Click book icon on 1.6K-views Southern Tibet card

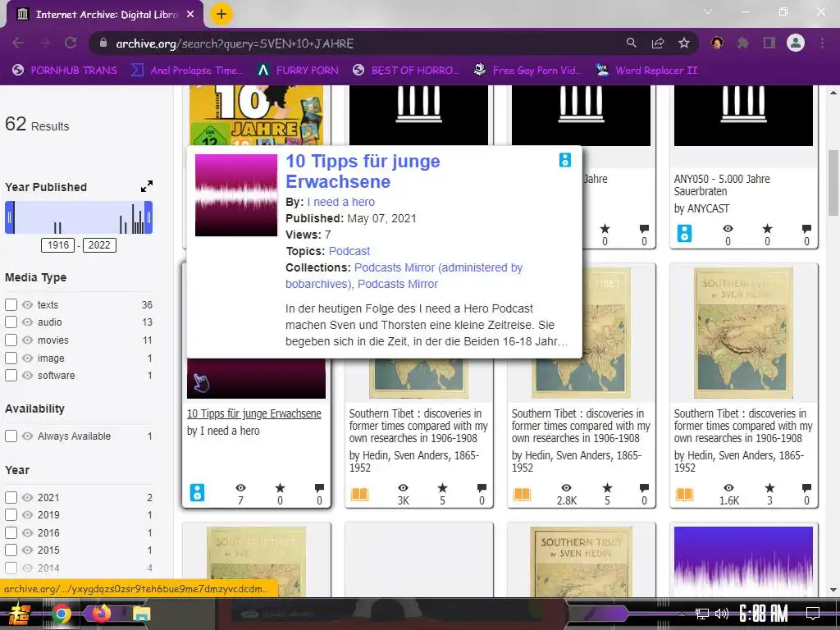tap(685, 493)
